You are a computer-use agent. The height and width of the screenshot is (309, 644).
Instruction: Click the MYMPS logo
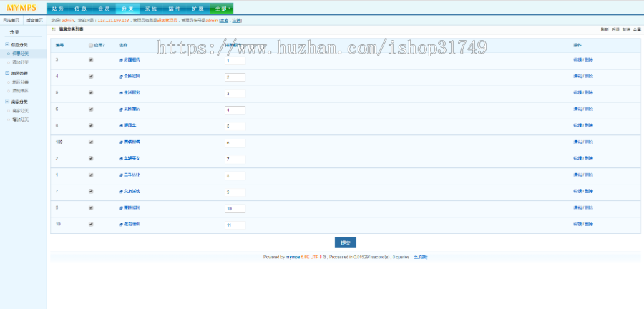coord(21,8)
